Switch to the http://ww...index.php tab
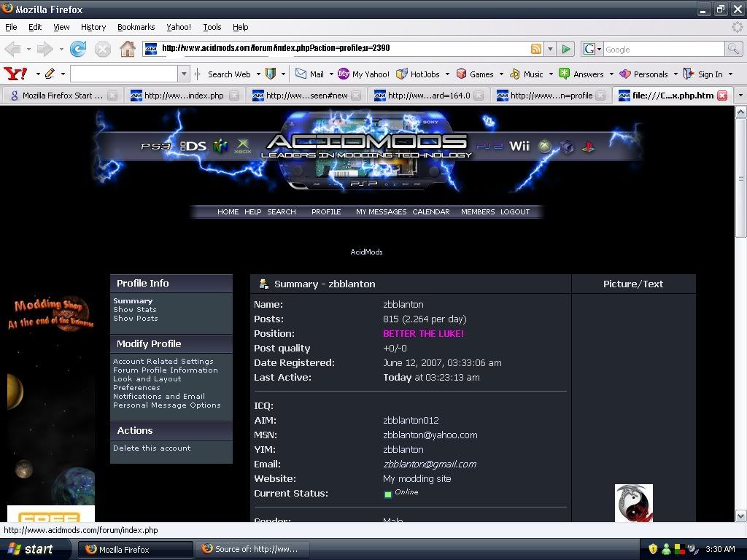Viewport: 747px width, 560px height. (184, 96)
